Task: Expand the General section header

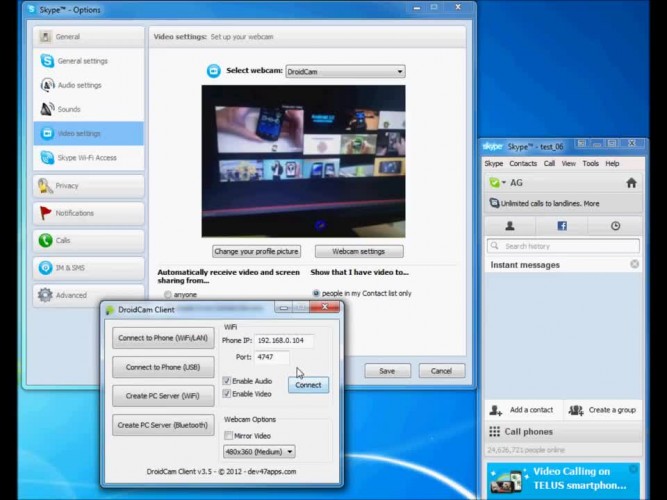Action: pyautogui.click(x=88, y=37)
